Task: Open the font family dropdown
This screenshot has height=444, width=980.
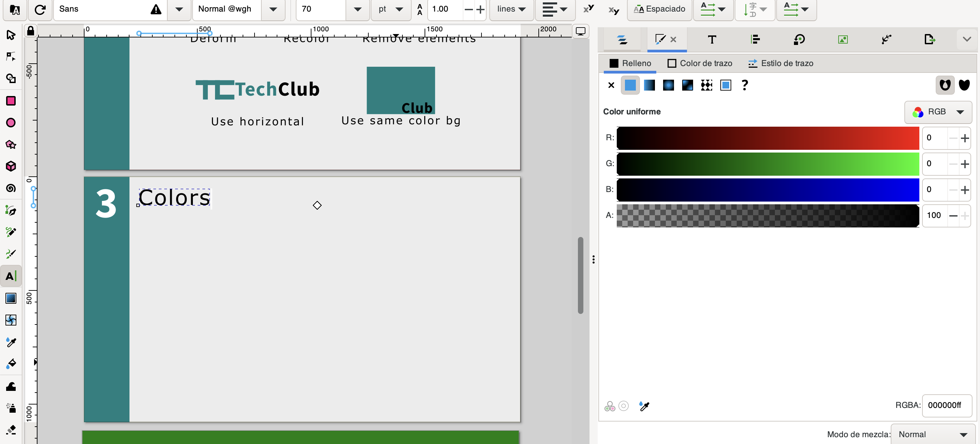Action: [x=179, y=9]
